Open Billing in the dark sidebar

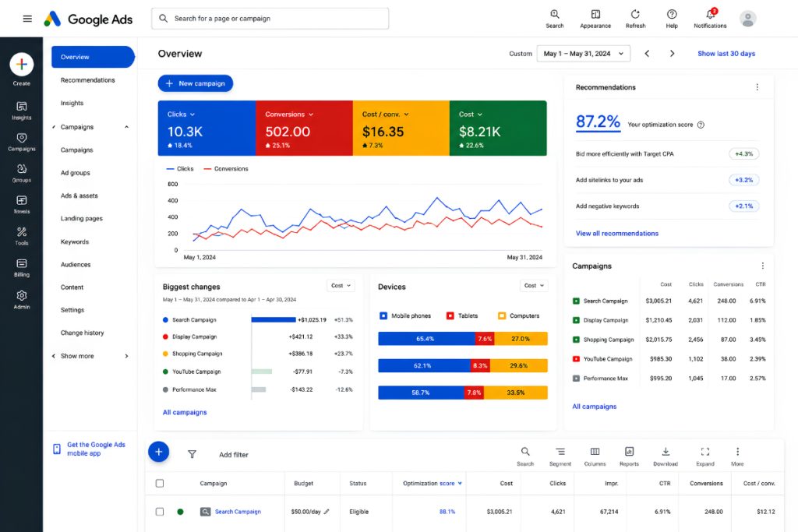[21, 268]
